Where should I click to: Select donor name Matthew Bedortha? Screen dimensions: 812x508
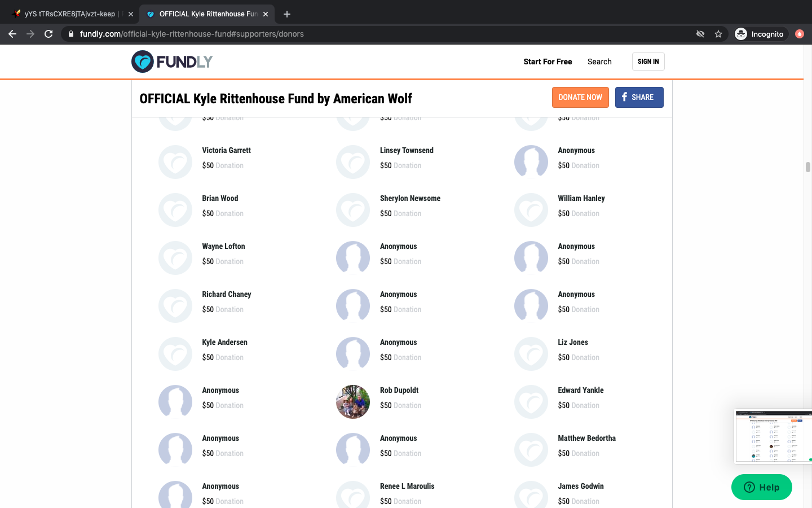[586, 438]
